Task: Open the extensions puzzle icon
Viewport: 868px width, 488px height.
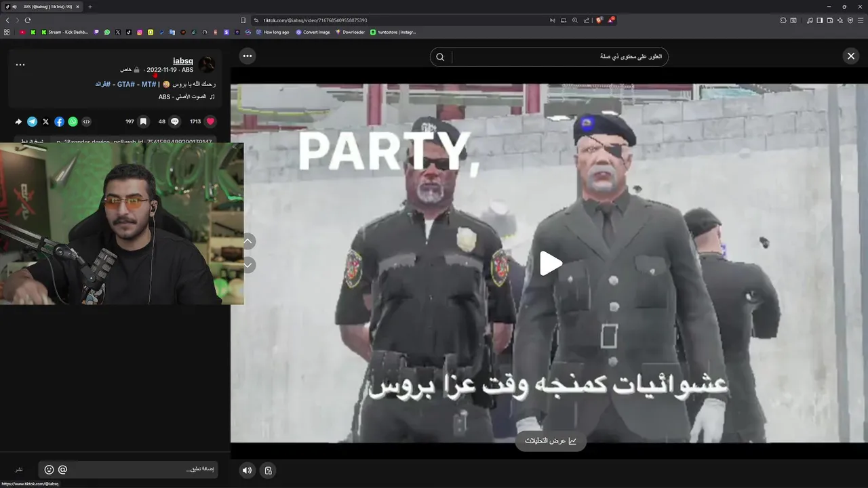Action: [x=783, y=20]
